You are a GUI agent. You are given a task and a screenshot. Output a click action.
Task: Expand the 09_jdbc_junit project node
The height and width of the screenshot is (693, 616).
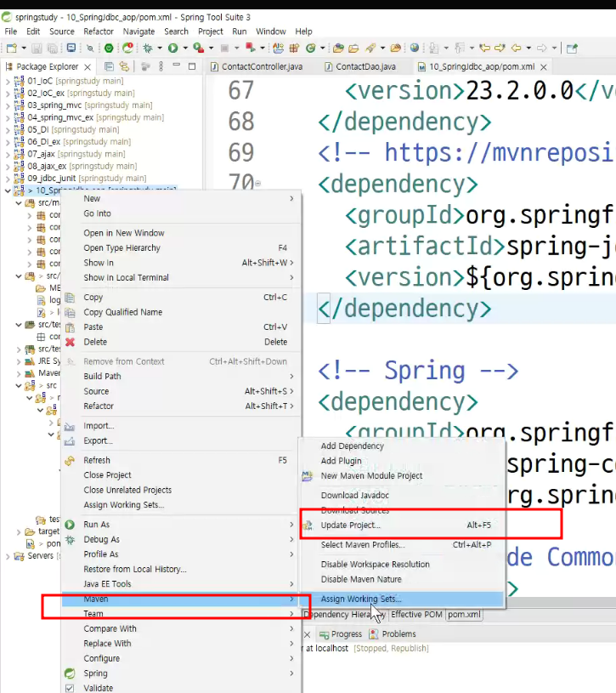[x=8, y=179]
